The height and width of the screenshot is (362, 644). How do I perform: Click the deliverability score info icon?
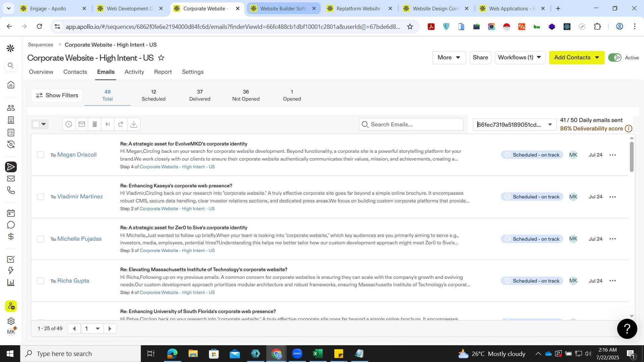[x=629, y=129]
